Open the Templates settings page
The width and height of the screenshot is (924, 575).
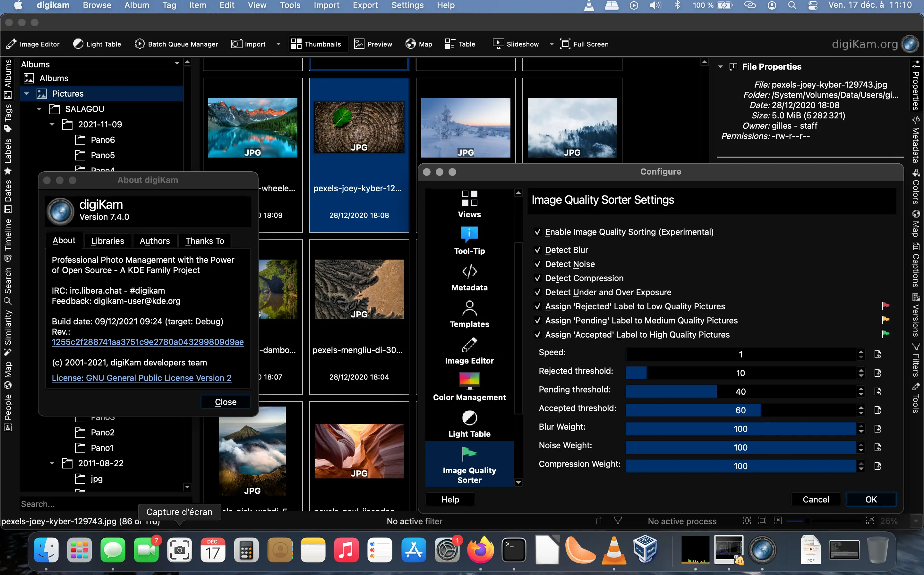pos(469,313)
